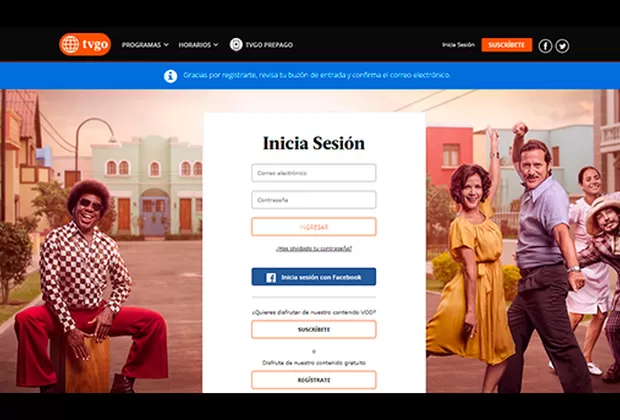Open the Twitter icon in header
Screen dimensions: 620x420
click(562, 46)
